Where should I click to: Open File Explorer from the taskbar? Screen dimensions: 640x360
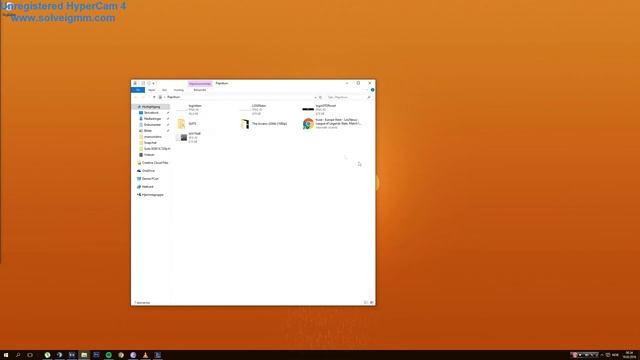[x=84, y=355]
